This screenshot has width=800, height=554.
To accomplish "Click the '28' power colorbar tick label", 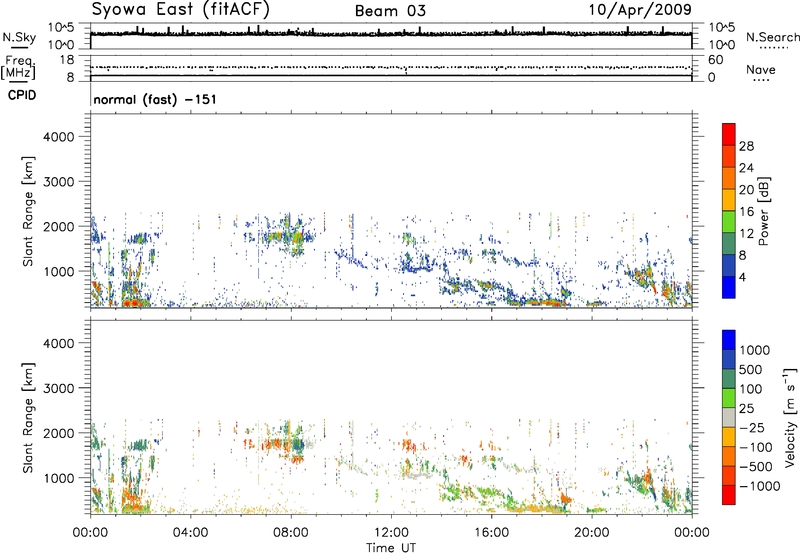I will click(746, 146).
